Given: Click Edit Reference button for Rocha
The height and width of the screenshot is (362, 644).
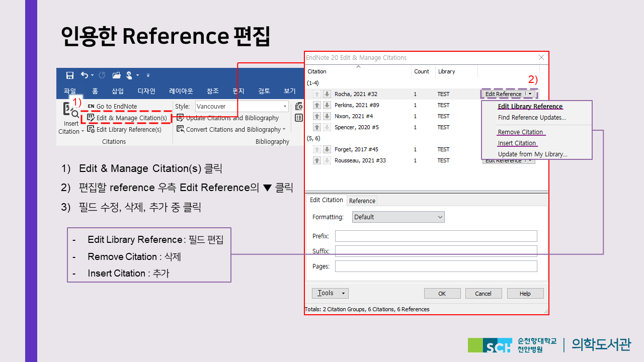Looking at the screenshot, I should [503, 94].
